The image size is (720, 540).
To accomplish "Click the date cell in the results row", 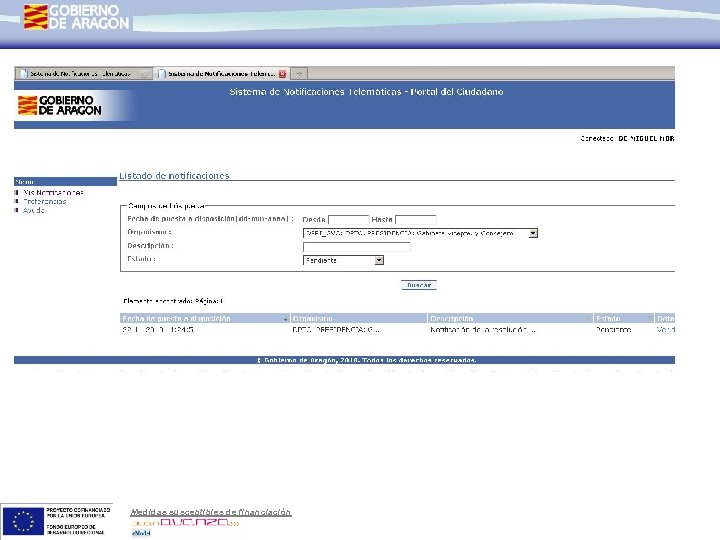I will tap(158, 330).
